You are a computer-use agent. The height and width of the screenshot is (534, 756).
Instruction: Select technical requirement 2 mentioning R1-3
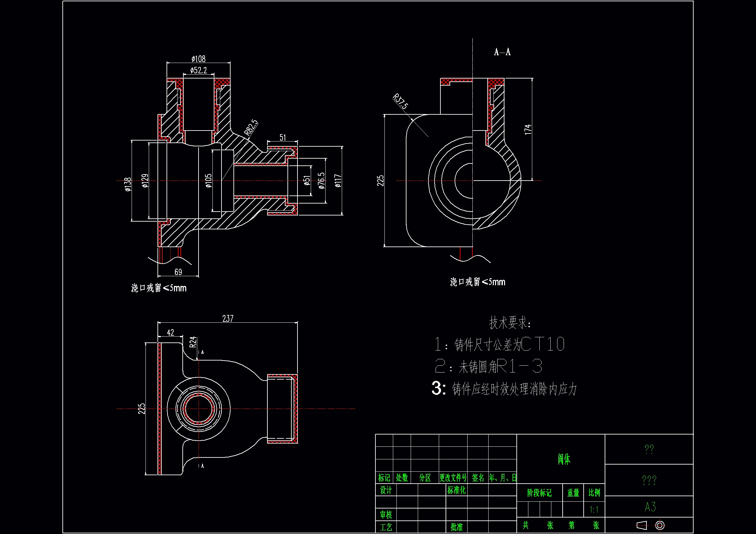(x=488, y=366)
